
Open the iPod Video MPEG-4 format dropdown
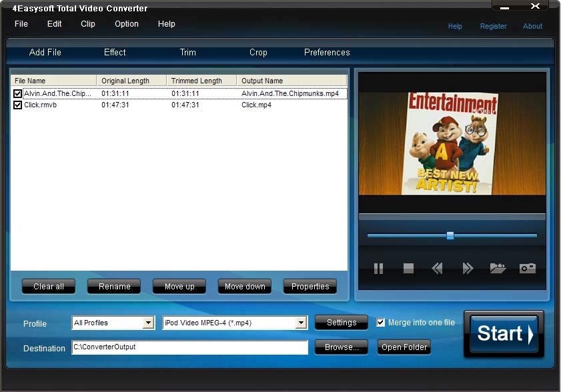pos(302,323)
